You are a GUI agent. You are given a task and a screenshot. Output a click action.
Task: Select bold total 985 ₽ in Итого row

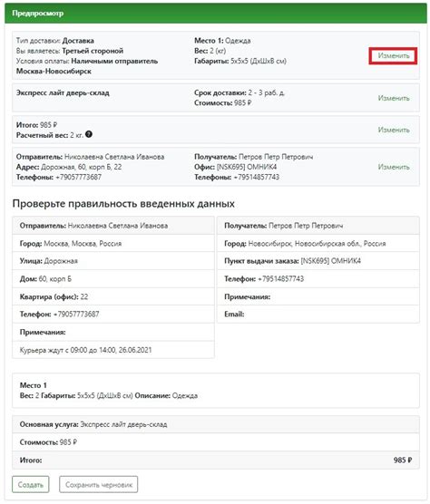click(403, 460)
